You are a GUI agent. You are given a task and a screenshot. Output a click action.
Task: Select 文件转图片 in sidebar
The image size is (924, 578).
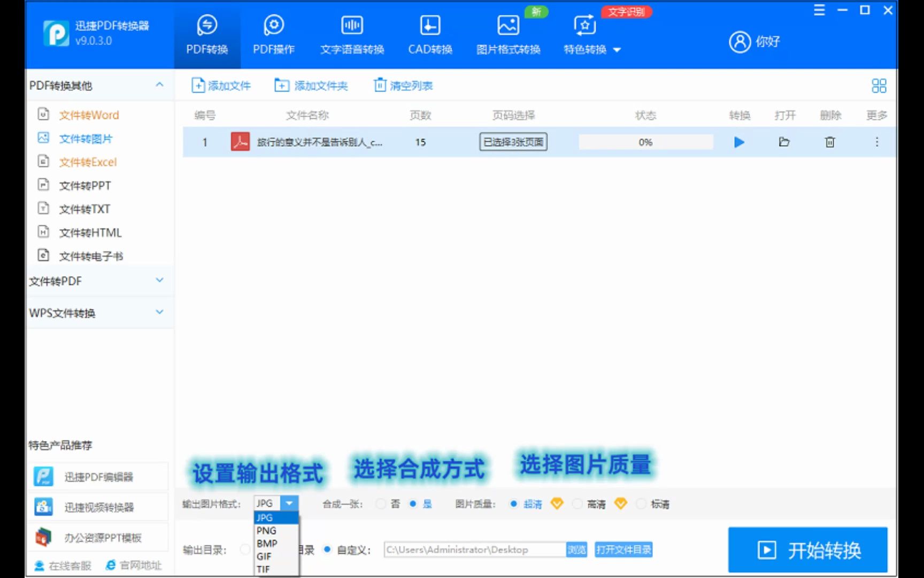tap(86, 139)
